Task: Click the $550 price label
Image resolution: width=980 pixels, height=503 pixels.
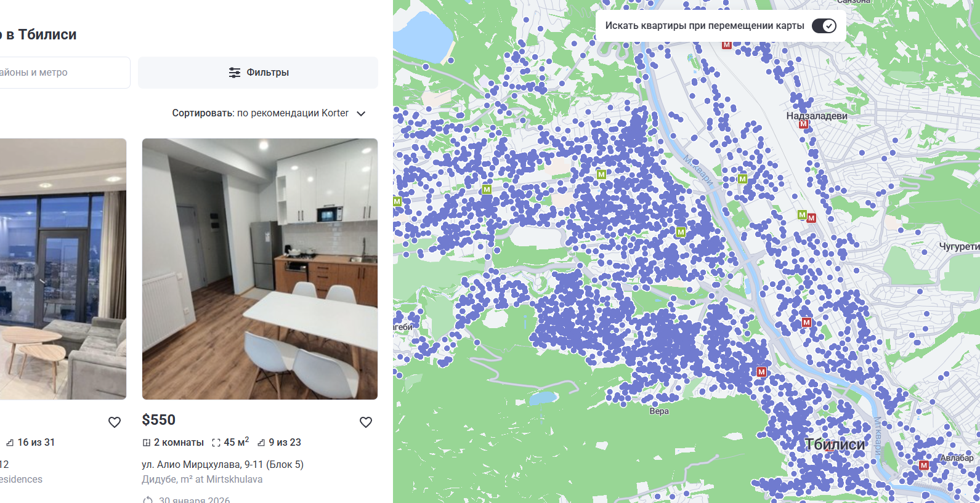Action: coord(159,420)
